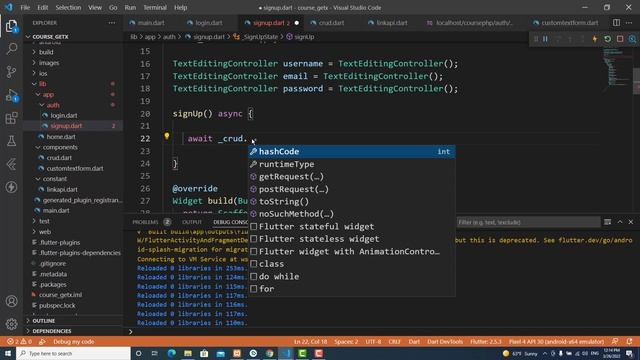The height and width of the screenshot is (360, 640).
Task: Open editor More Actions ellipsis
Action: point(629,23)
